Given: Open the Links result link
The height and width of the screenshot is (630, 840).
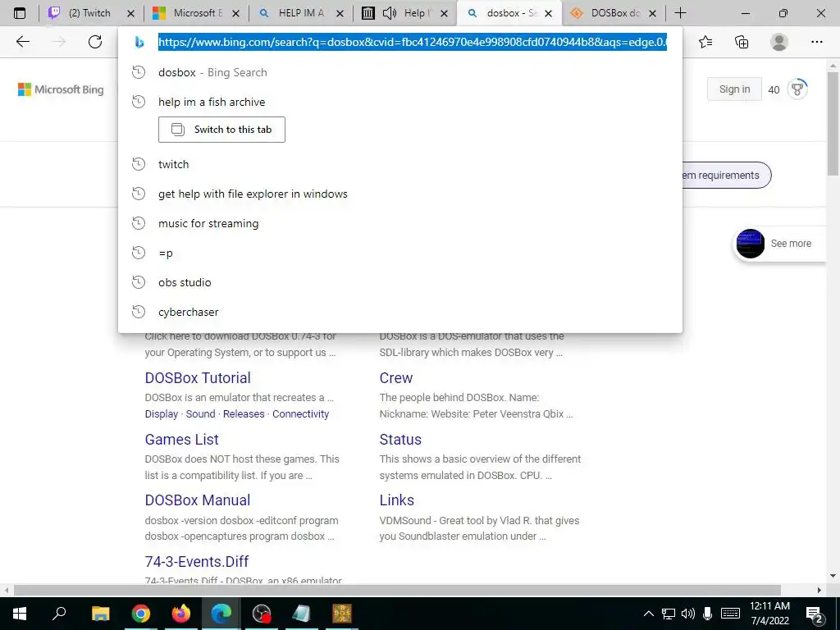Looking at the screenshot, I should (396, 500).
